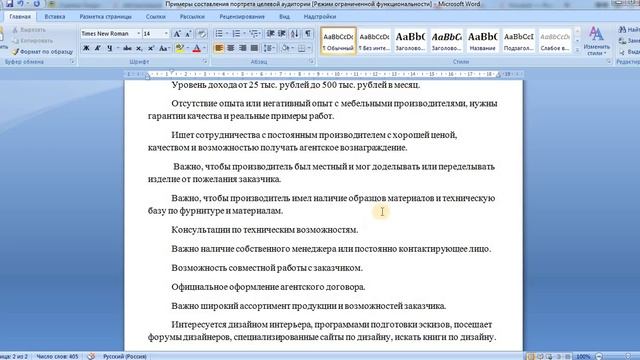Viewport: 640px width, 360px height.
Task: Click the Decrease Indent icon
Action: [x=270, y=33]
